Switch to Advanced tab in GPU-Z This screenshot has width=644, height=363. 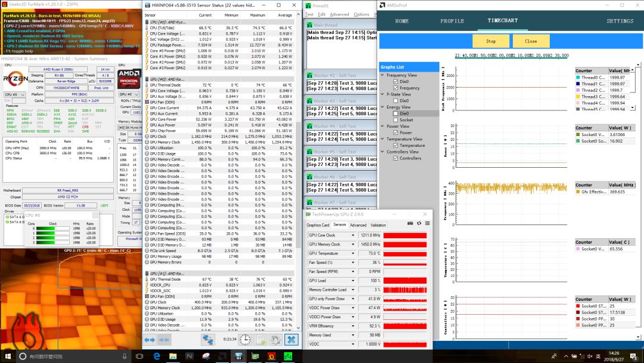pyautogui.click(x=358, y=225)
